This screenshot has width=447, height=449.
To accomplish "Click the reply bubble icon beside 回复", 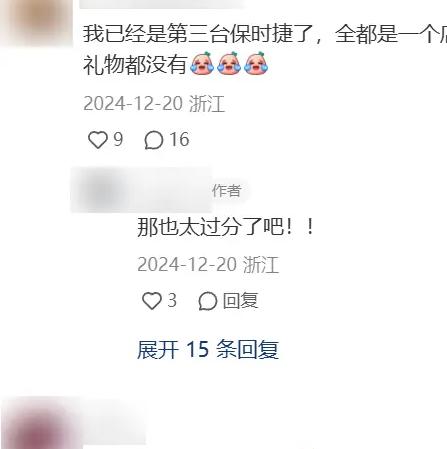I will click(x=208, y=301).
